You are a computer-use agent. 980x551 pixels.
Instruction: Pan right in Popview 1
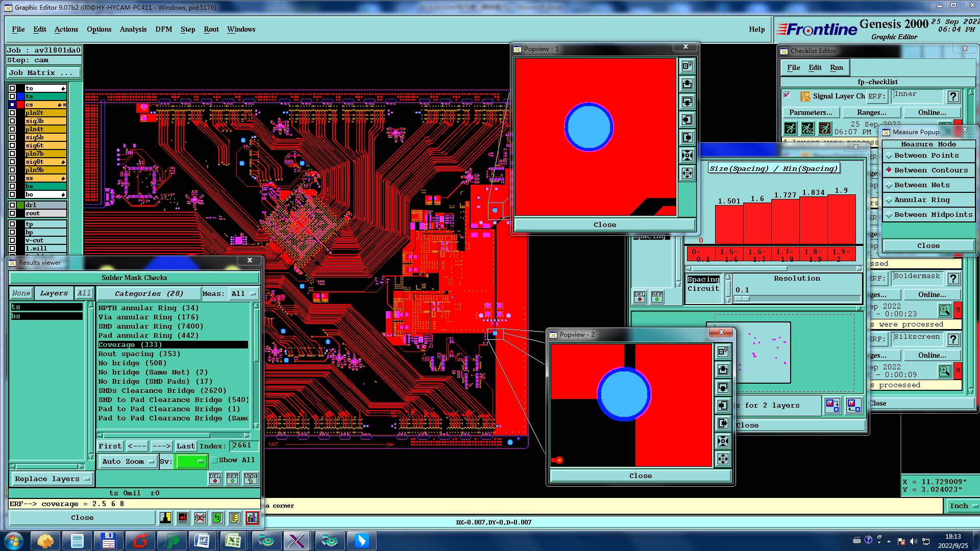[688, 137]
